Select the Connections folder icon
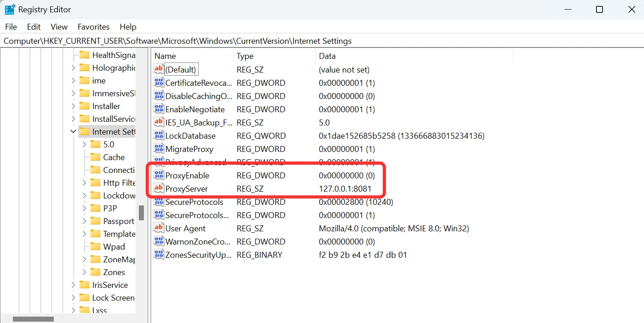Screen dimensions: 644x323 tap(95, 170)
